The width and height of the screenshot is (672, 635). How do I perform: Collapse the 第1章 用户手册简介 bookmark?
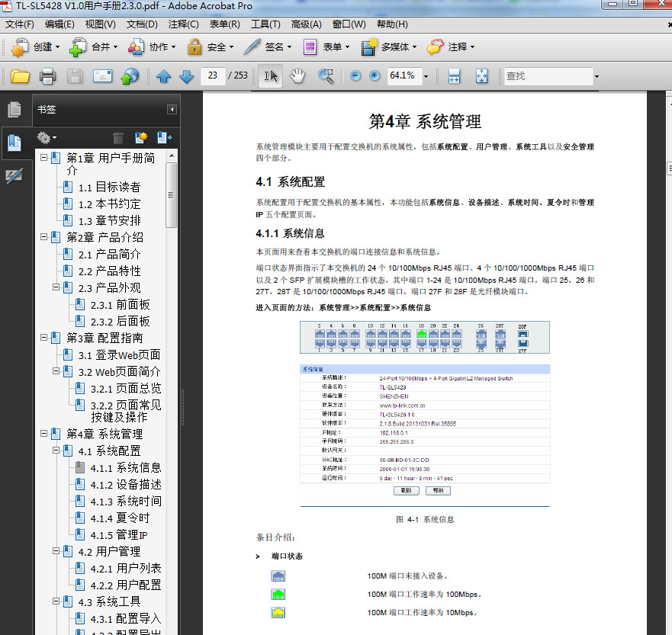(x=43, y=158)
